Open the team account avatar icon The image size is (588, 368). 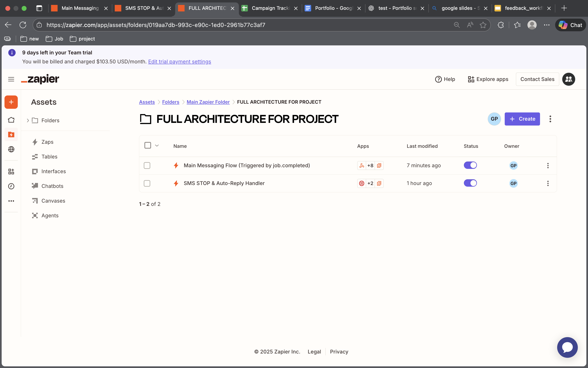569,79
